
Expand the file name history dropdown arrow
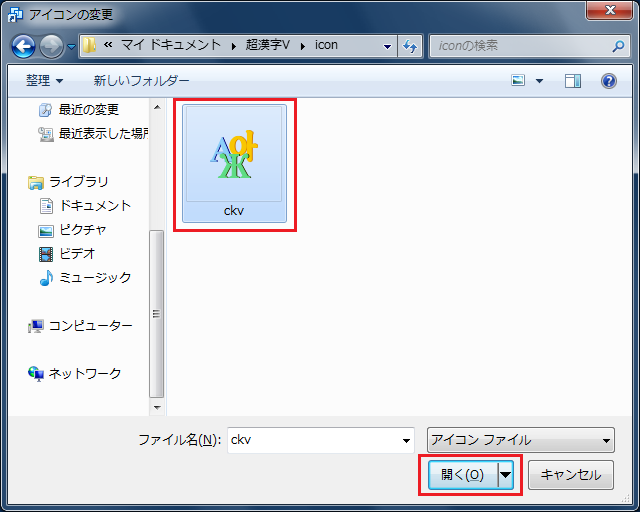406,440
